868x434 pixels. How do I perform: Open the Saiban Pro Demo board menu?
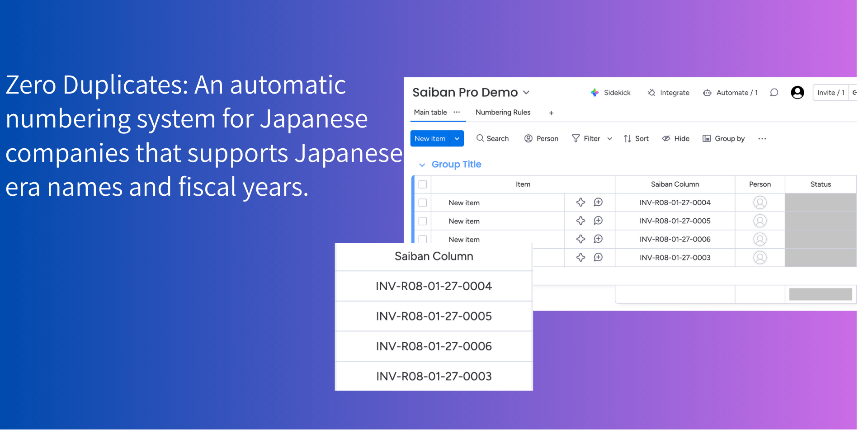[526, 93]
